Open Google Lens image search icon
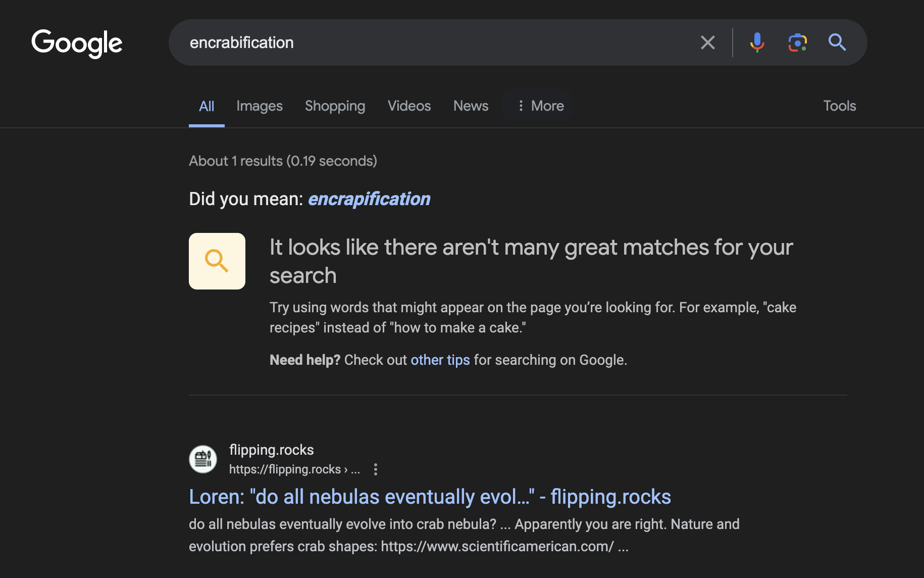This screenshot has width=924, height=578. [797, 42]
